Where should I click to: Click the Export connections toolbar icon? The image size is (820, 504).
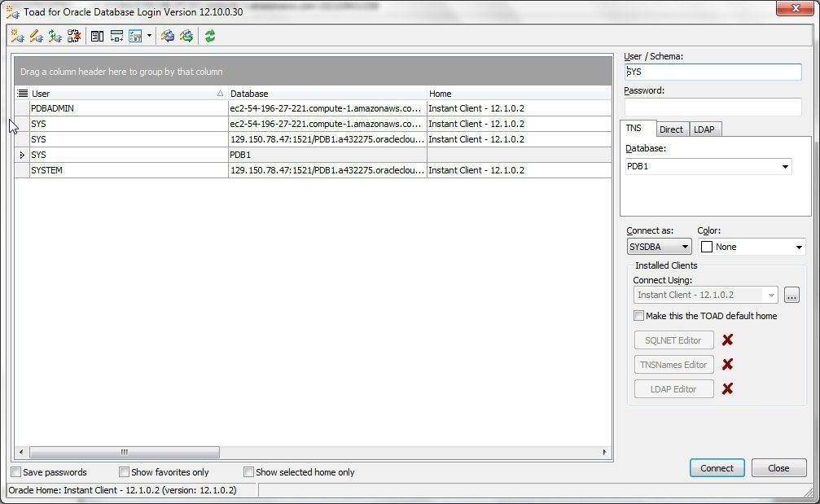coord(186,36)
